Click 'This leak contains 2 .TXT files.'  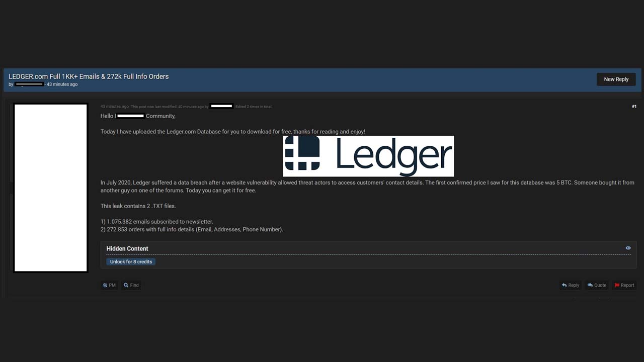pyautogui.click(x=138, y=206)
